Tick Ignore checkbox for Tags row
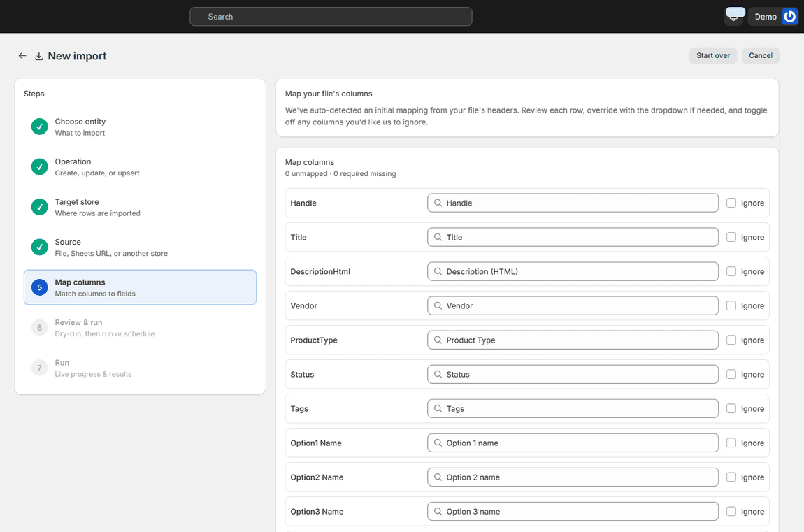The width and height of the screenshot is (804, 532). point(731,408)
